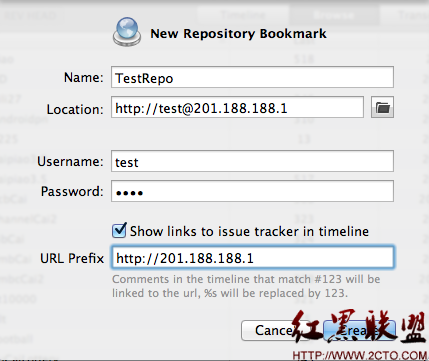
Task: Select the URL Prefix text field
Action: (252, 257)
